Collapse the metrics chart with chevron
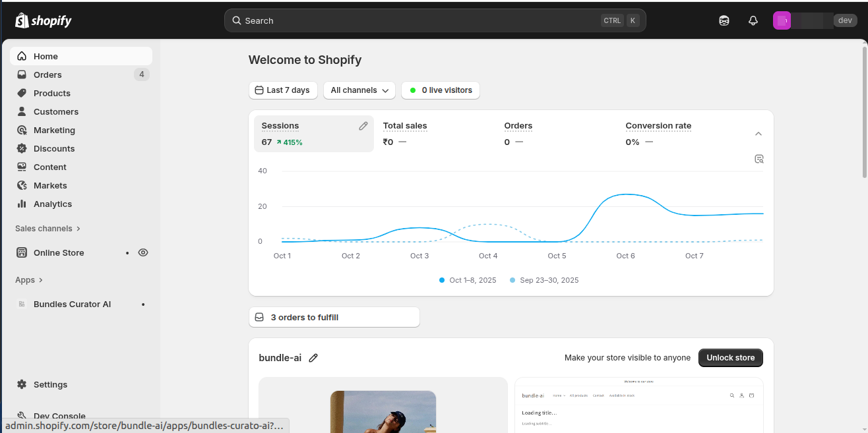This screenshot has width=868, height=433. [x=759, y=134]
